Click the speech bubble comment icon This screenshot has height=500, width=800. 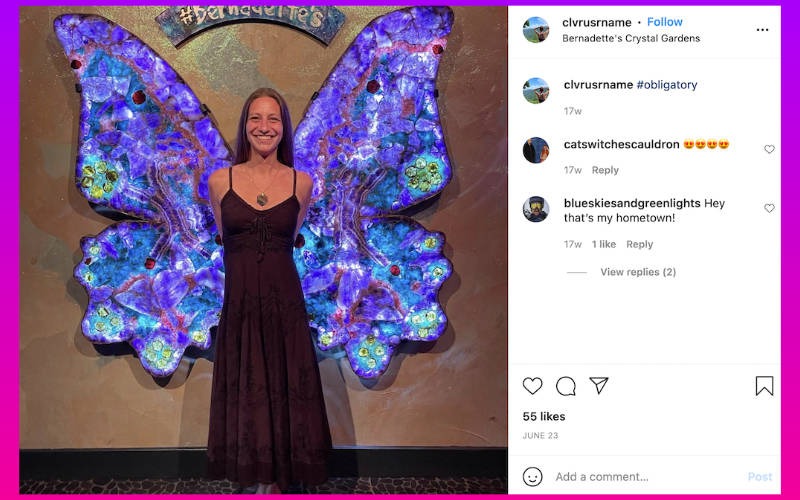pyautogui.click(x=566, y=386)
